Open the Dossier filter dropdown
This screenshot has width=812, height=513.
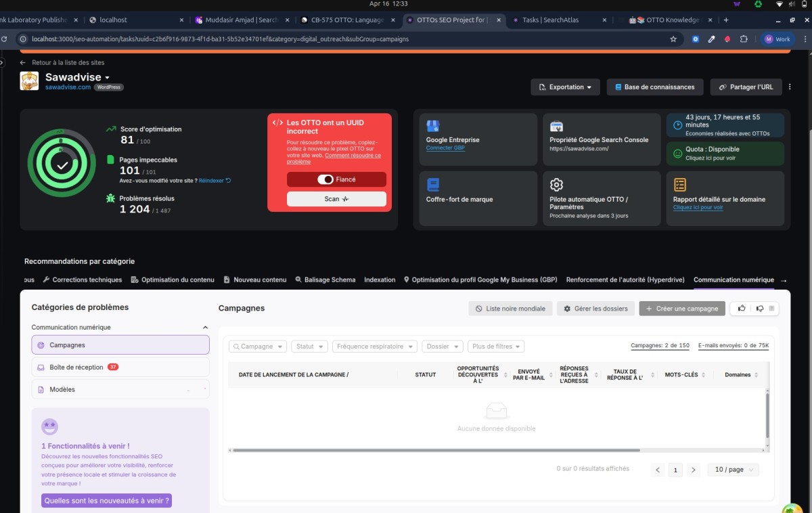pos(442,346)
